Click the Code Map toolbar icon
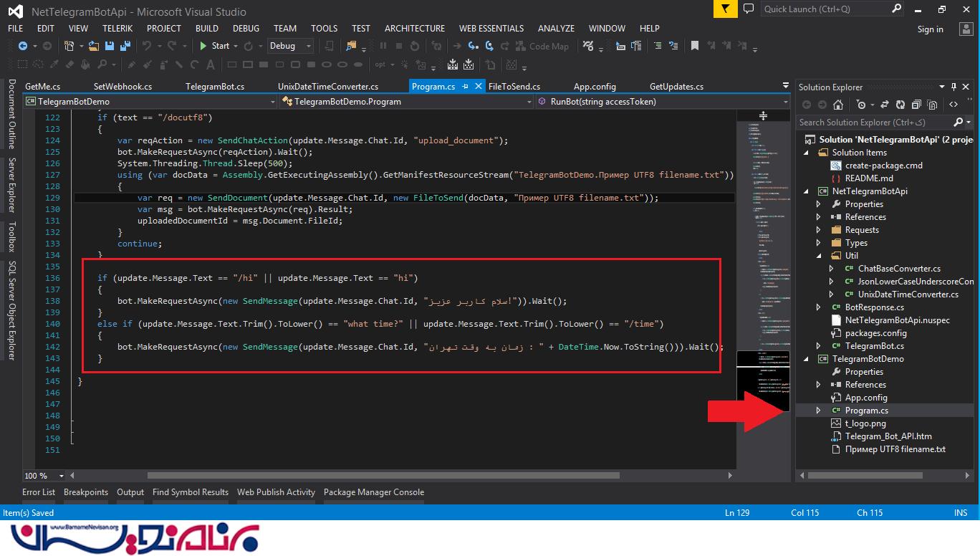Viewport: 980px width, 556px height. [x=541, y=46]
